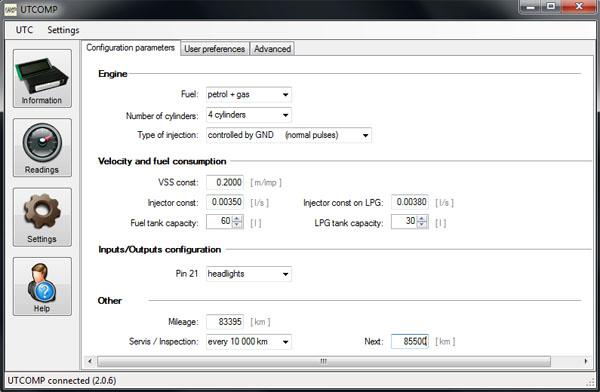
Task: Increase LPG tank capacity with up arrow
Action: coord(422,219)
